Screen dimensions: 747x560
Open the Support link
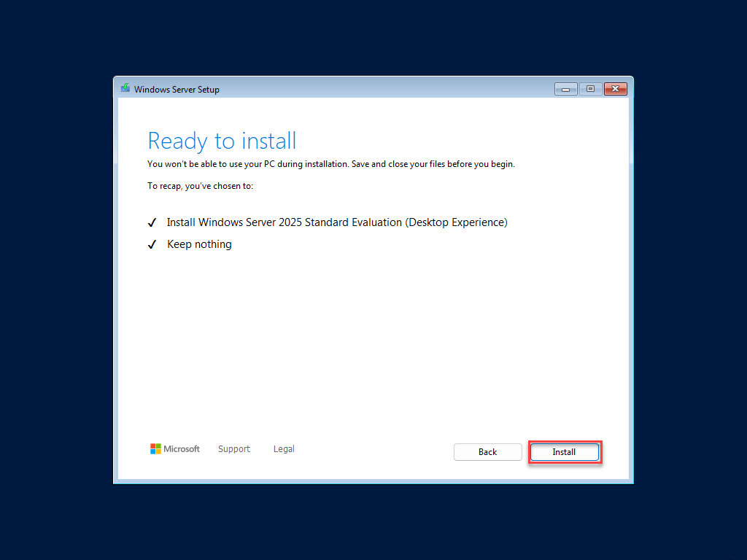[234, 449]
